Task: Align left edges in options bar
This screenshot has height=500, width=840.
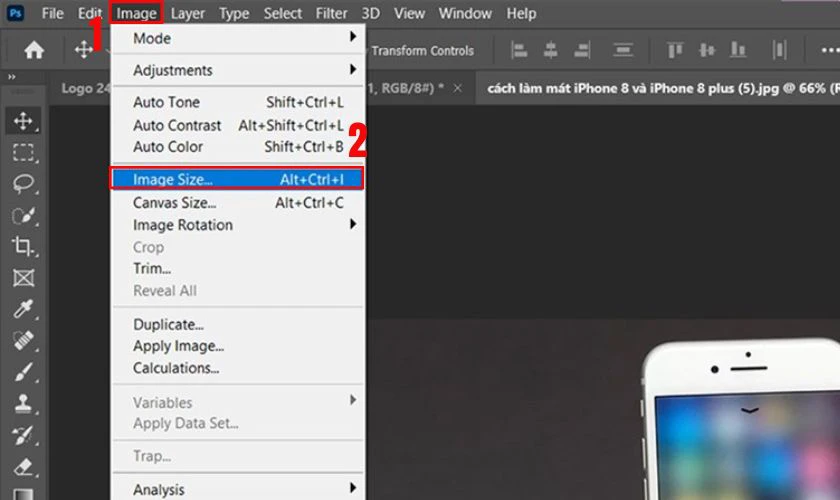Action: click(519, 50)
